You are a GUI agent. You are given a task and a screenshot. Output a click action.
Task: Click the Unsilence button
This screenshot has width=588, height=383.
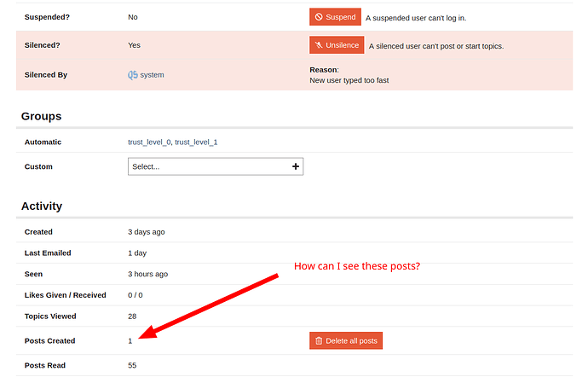[337, 45]
